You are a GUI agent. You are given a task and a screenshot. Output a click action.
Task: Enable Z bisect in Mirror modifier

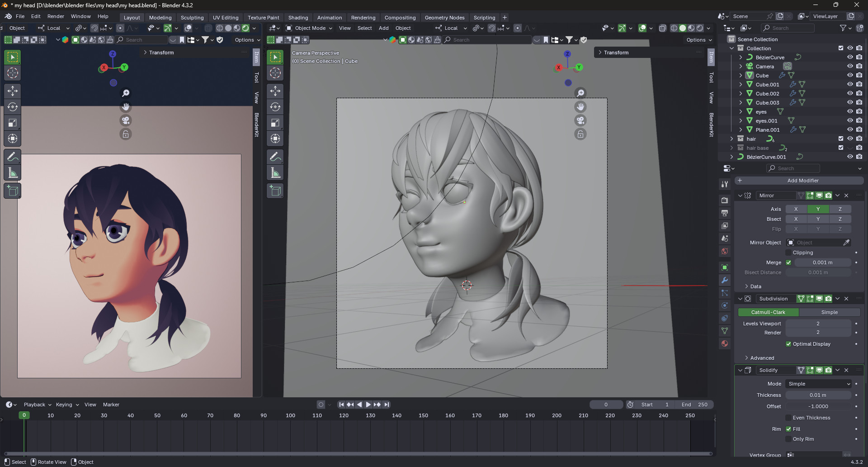point(840,219)
